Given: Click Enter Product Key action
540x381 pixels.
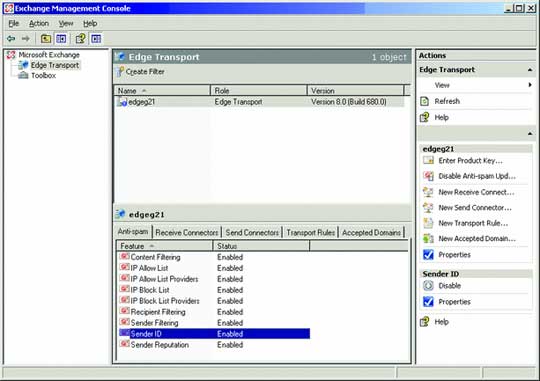Looking at the screenshot, I should click(470, 161).
